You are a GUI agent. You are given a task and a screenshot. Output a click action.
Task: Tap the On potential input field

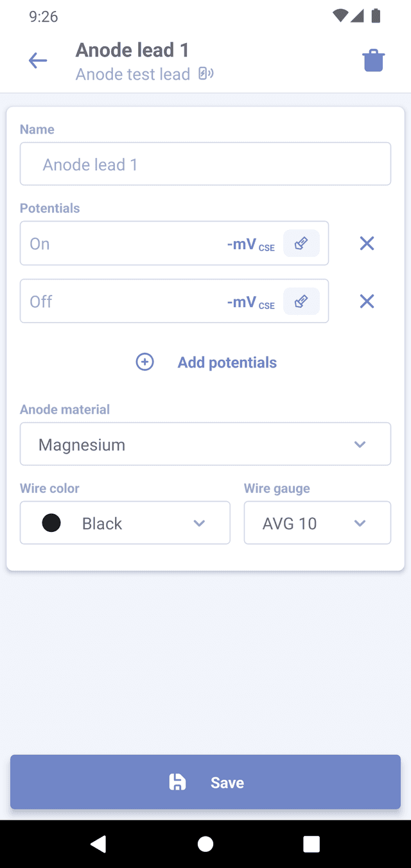coord(122,244)
